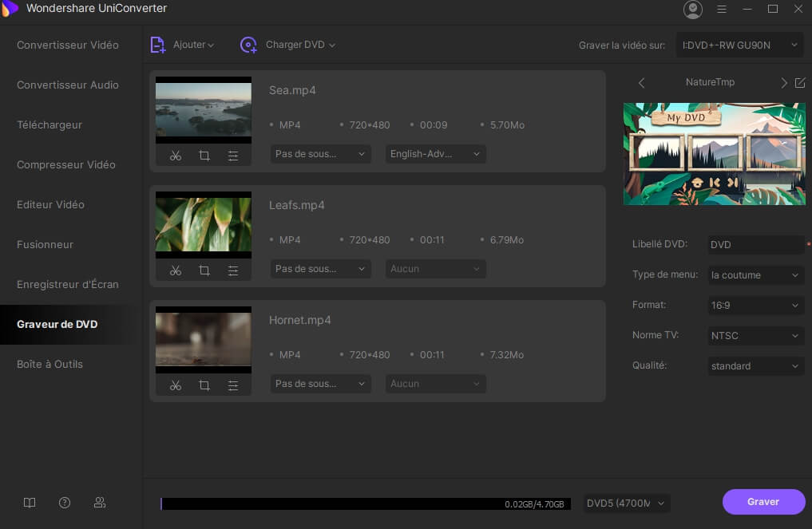Click the crop icon under Leafs.mp4
This screenshot has width=812, height=529.
tap(204, 270)
